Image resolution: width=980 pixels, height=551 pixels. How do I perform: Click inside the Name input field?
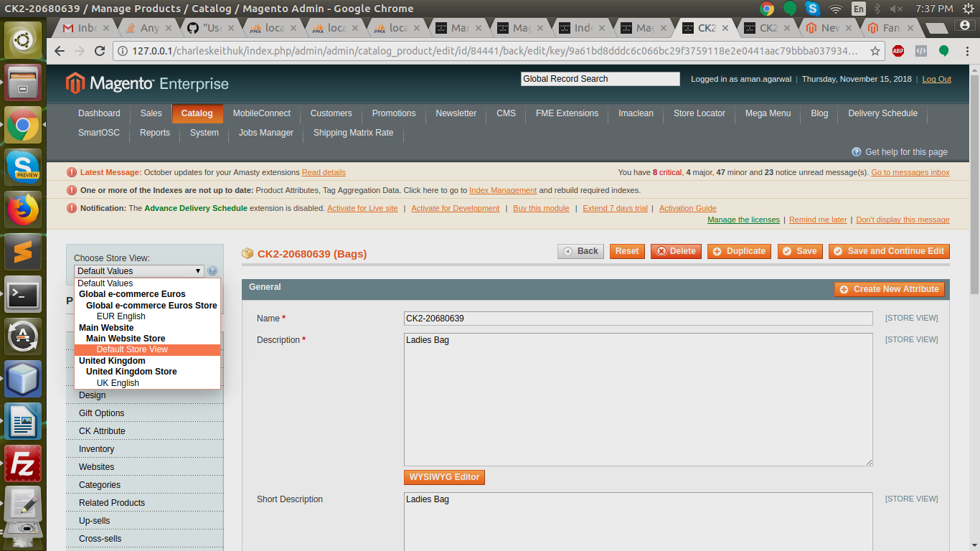pos(637,319)
